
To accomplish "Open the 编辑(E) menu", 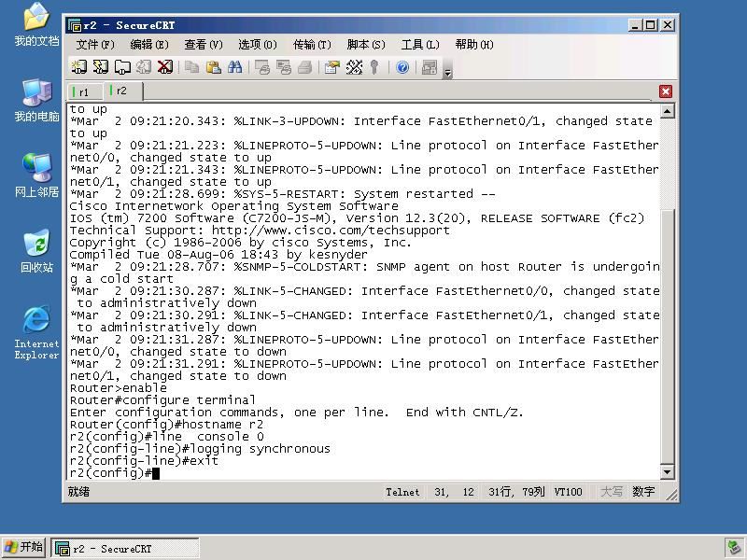I will (149, 45).
